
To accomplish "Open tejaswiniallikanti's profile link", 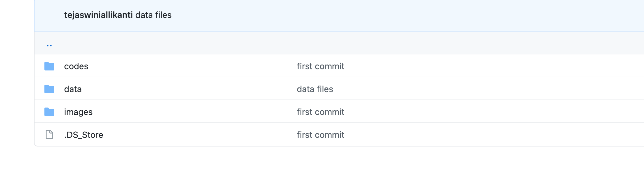I will click(x=98, y=15).
